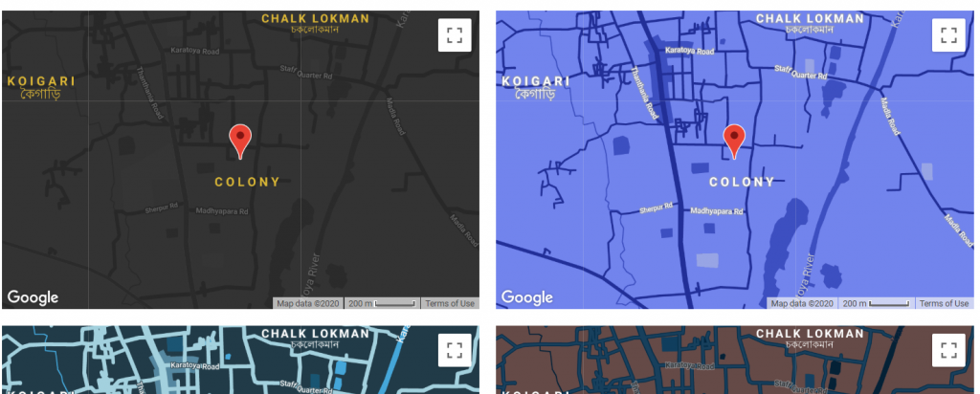Click the COLONY label on the blue map

[x=742, y=182]
